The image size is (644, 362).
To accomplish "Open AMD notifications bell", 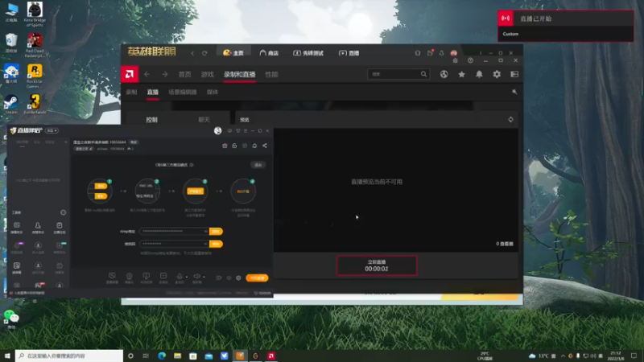I will [479, 74].
